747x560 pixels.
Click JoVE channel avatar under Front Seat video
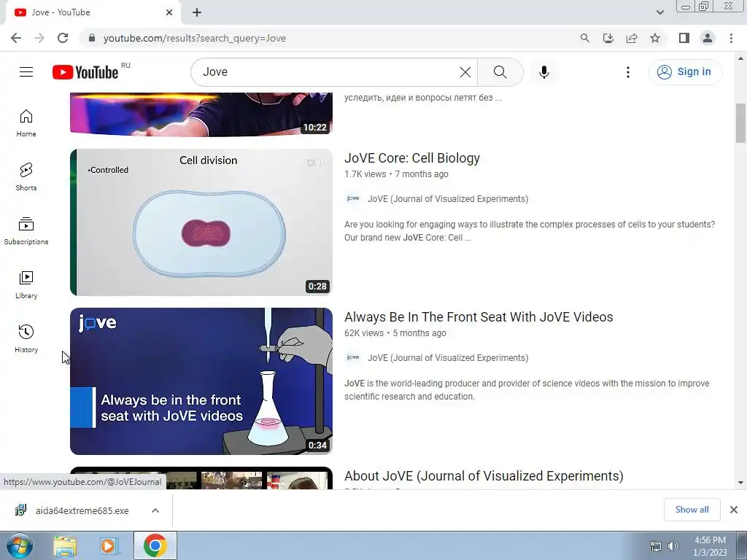[353, 358]
